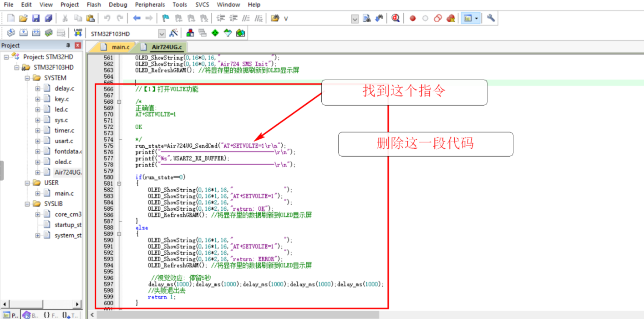Viewport: 644px width, 319px height.
Task: Pin the Project panel
Action: [68, 45]
